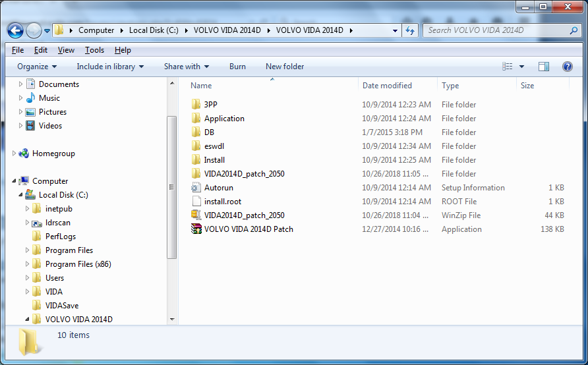
Task: Select the eswdl folder icon
Action: tap(196, 146)
